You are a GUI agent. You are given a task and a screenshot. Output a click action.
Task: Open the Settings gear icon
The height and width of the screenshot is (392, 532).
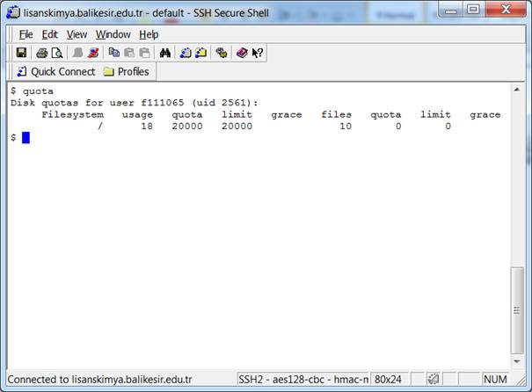222,53
